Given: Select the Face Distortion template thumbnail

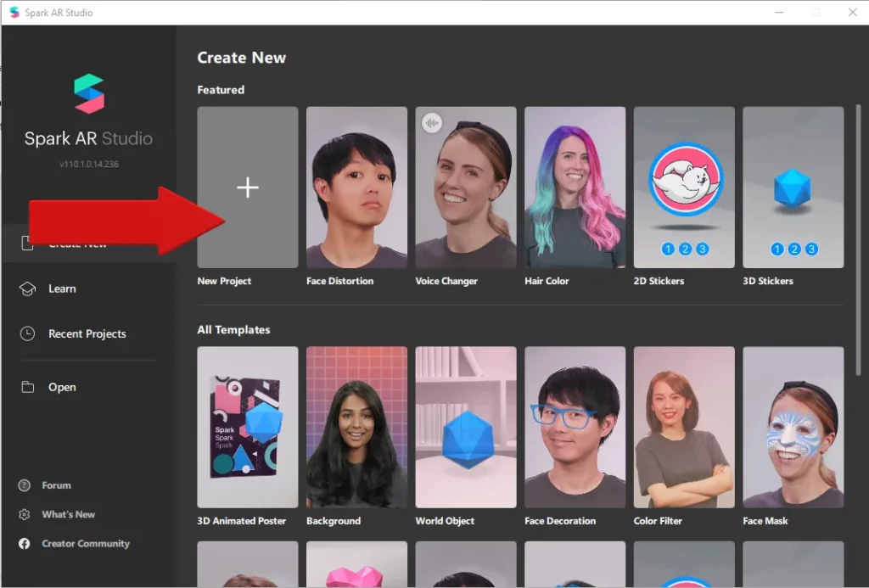Looking at the screenshot, I should coord(356,188).
